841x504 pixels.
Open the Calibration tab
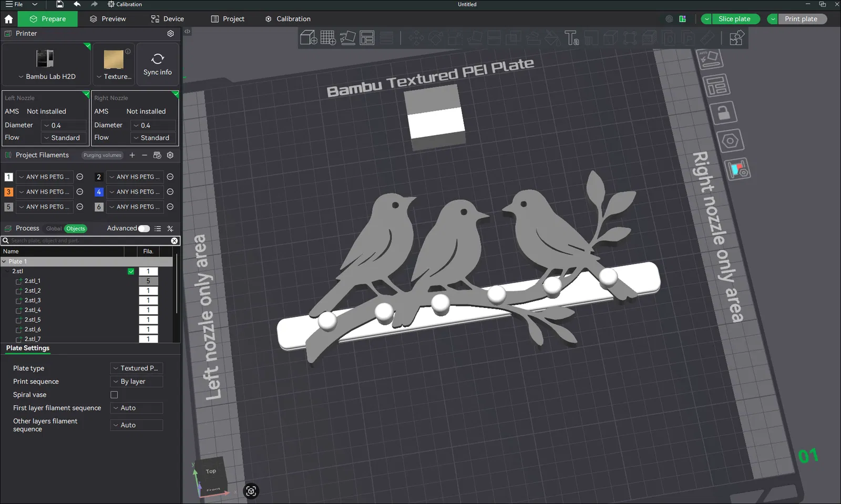(x=288, y=19)
